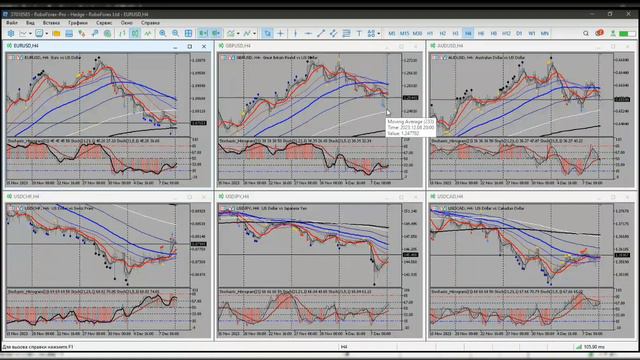Switch timeframe to H8
640x360 pixels.
tap(493, 33)
